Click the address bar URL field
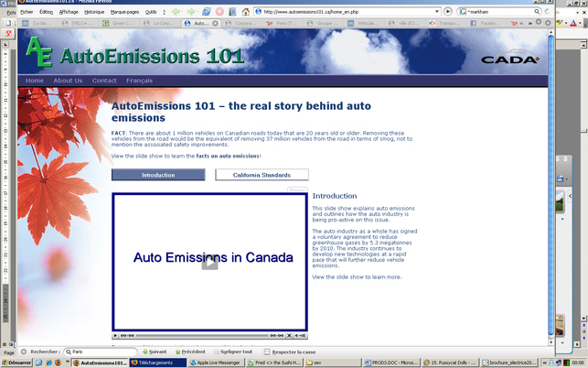This screenshot has height=368, width=588. [347, 12]
